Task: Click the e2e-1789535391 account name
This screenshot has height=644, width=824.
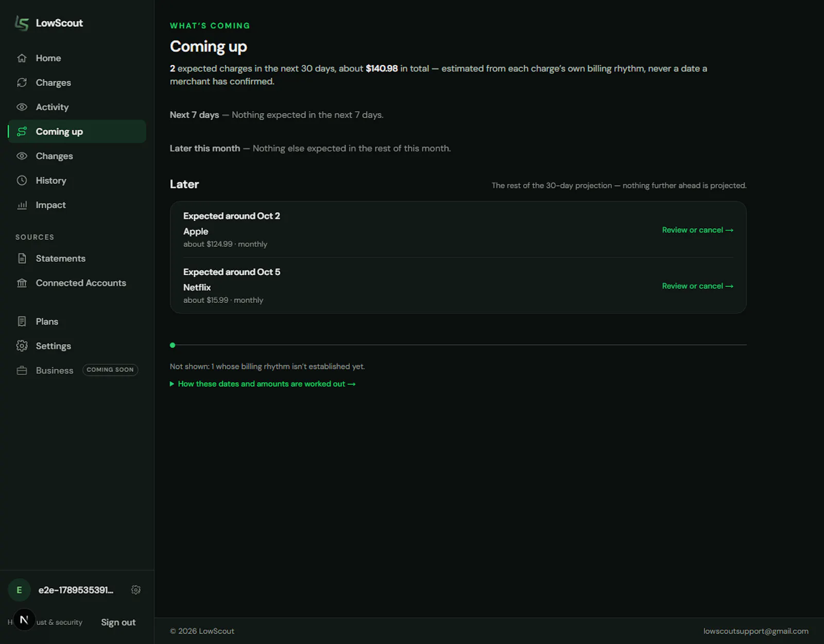Action: click(x=76, y=590)
